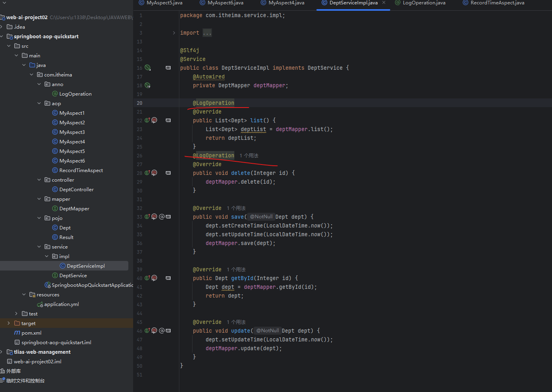Viewport: 552px width, 392px height.
Task: Switch to the MyAspect4.java tab
Action: coord(283,3)
